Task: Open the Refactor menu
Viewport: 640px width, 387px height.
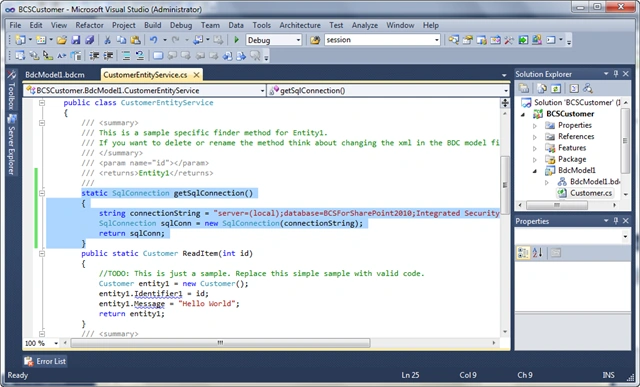Action: [89, 25]
